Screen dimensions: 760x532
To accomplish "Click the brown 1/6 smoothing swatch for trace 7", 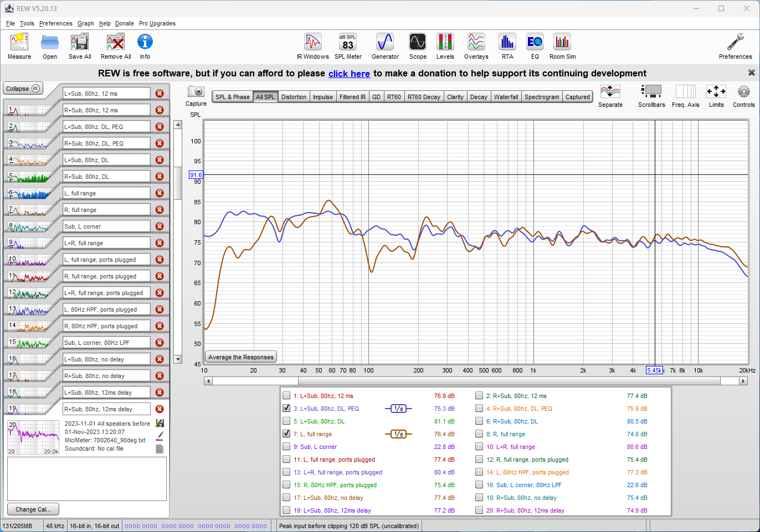I will click(398, 434).
